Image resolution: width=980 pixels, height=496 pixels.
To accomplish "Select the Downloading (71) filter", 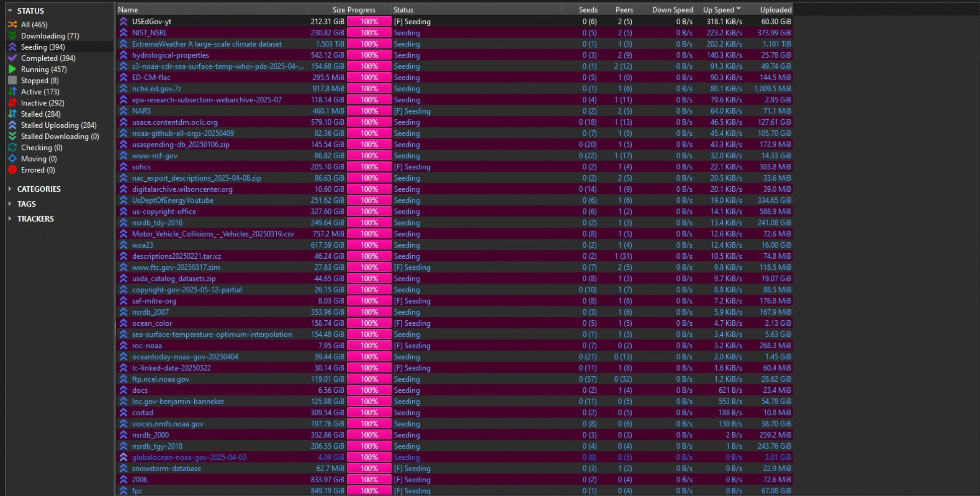I will pos(59,35).
